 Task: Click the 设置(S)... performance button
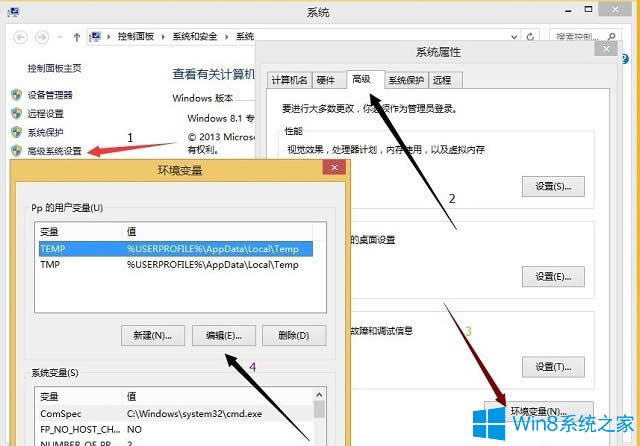click(553, 186)
